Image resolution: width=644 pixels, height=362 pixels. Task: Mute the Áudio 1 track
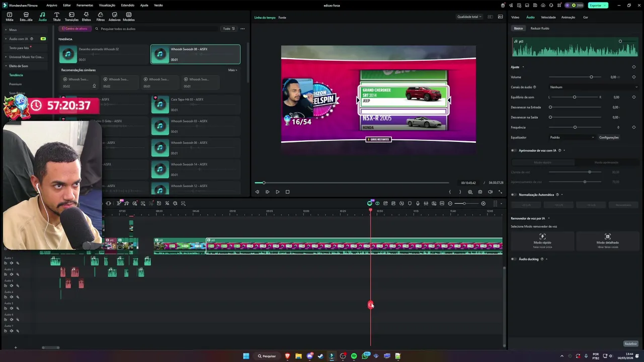pyautogui.click(x=11, y=263)
